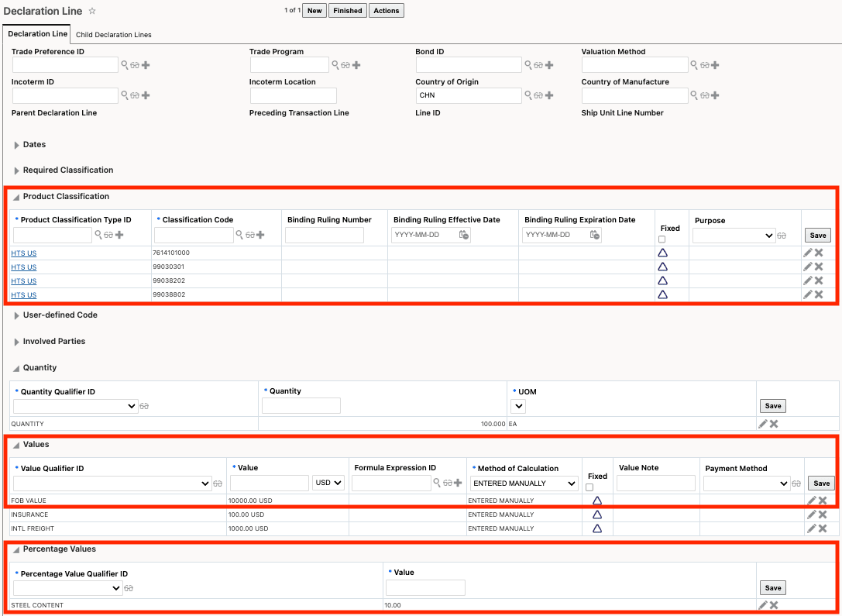
Task: Toggle fixed triangle for code 99038802
Action: click(x=662, y=294)
